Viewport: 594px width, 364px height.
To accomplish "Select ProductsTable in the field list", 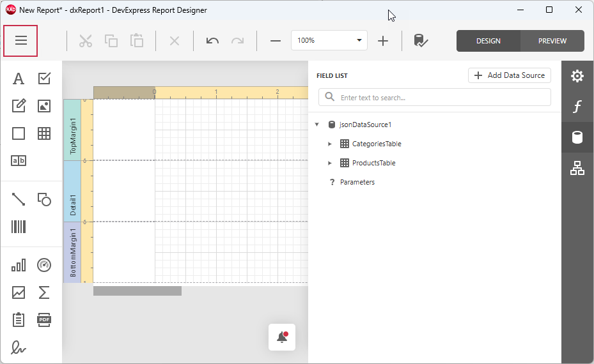I will coord(373,163).
